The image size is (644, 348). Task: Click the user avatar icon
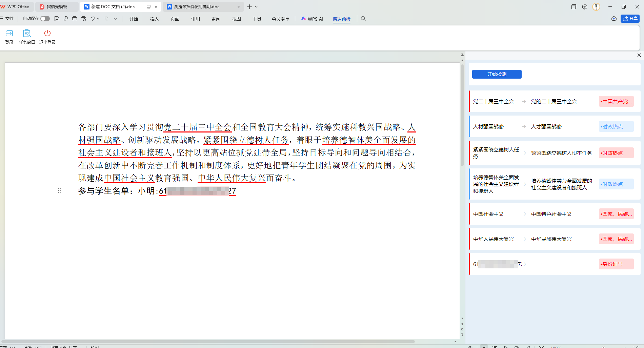coord(596,7)
